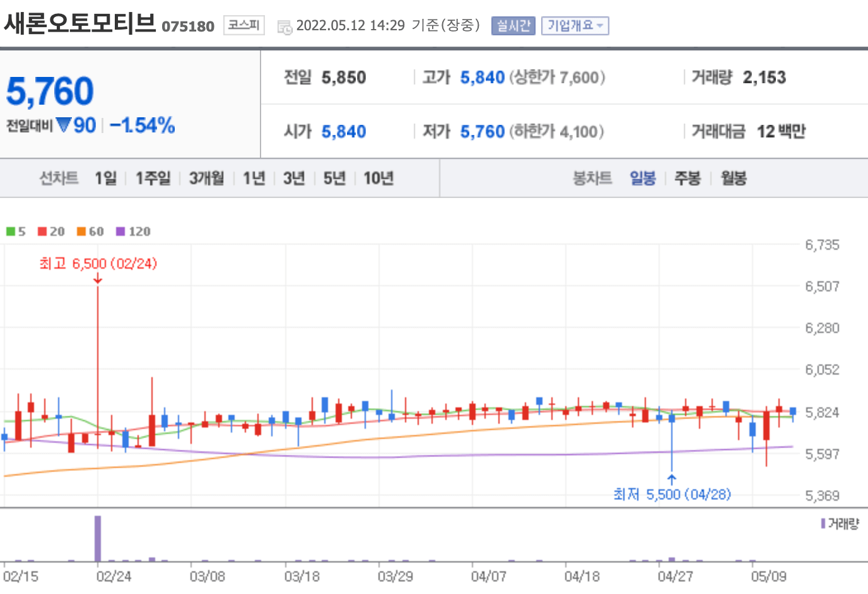Click the calendar clock icon beside date
This screenshot has width=868, height=594.
click(284, 27)
